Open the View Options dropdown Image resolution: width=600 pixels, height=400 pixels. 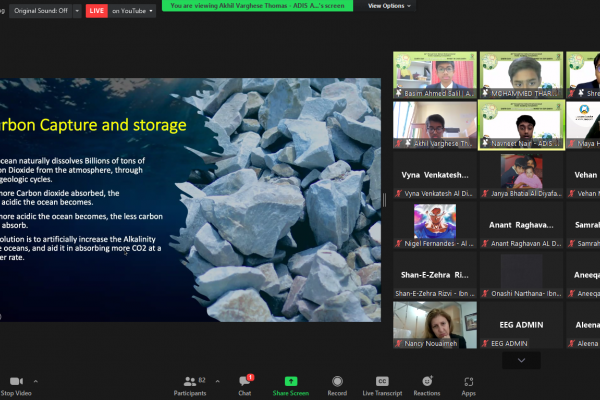pos(387,5)
